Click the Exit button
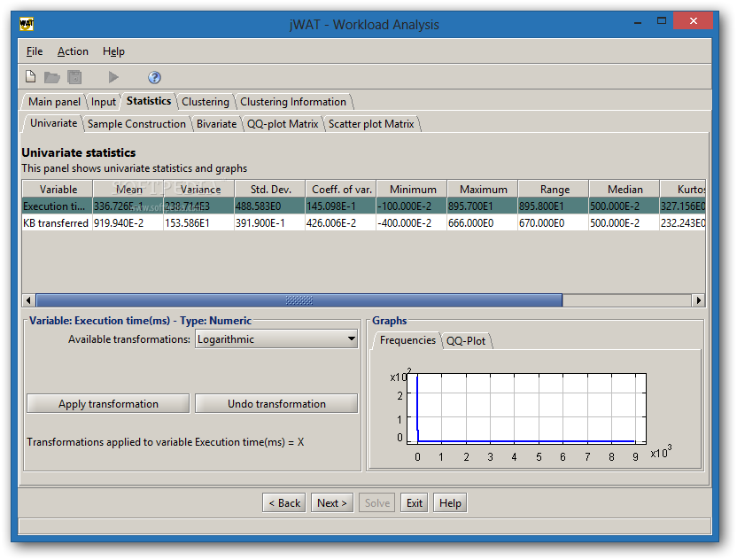The image size is (737, 560). 414,503
